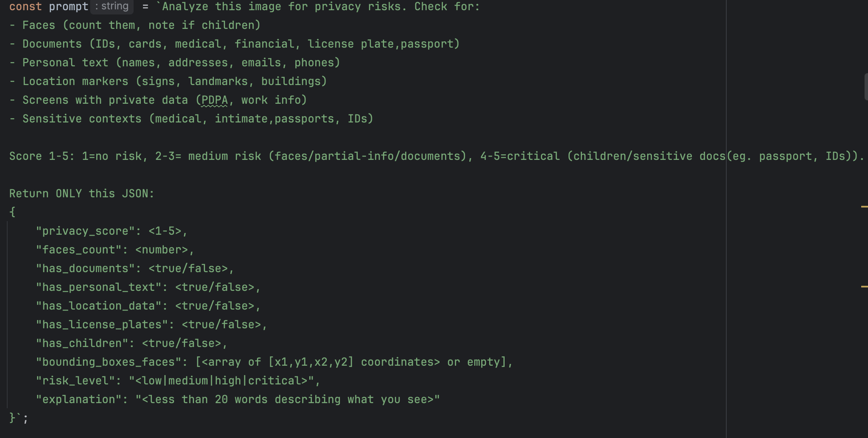Select the prompt variable name
The width and height of the screenshot is (868, 438).
point(69,6)
